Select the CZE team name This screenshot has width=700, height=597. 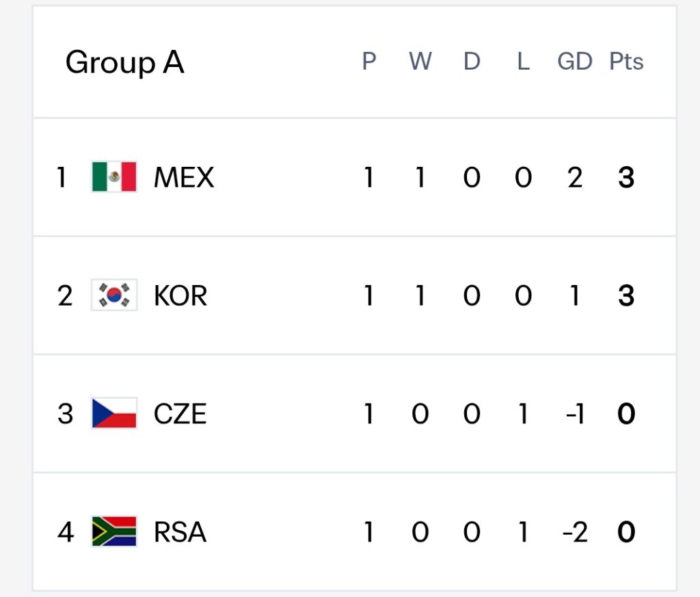180,414
